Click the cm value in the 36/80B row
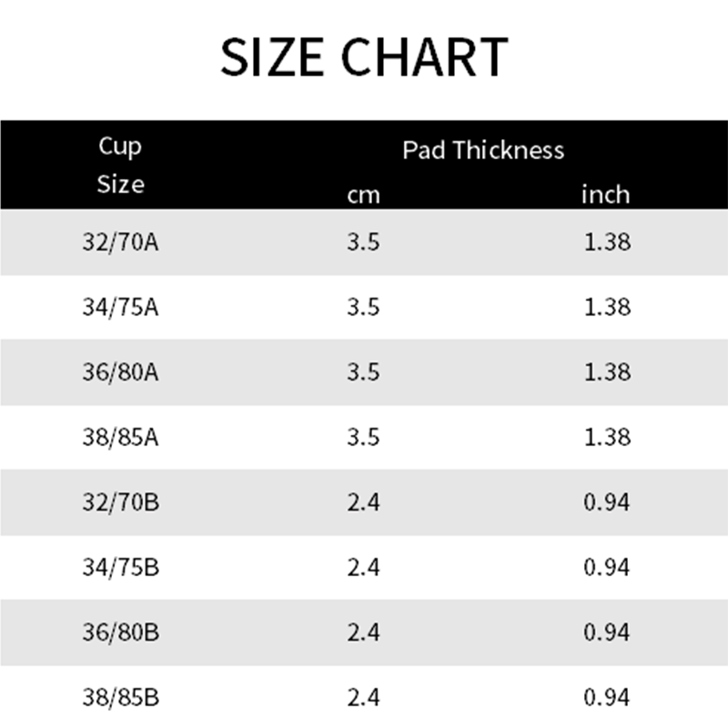Screen dimensions: 728x728 tap(363, 632)
